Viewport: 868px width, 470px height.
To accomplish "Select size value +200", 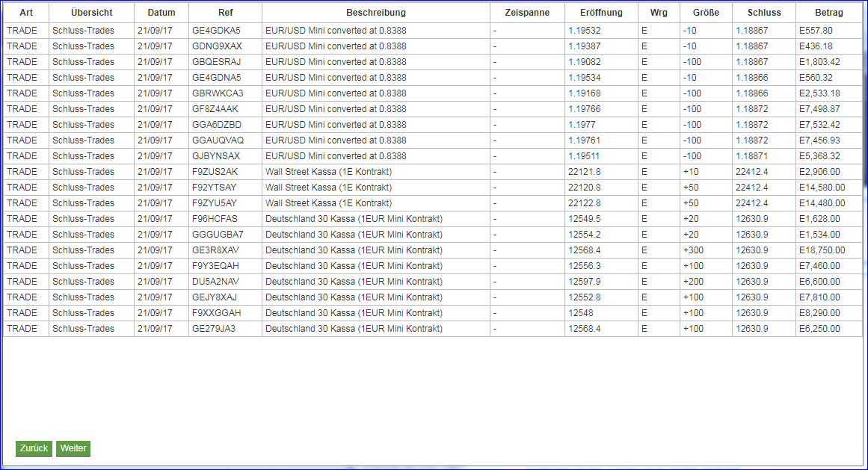I will coord(693,282).
